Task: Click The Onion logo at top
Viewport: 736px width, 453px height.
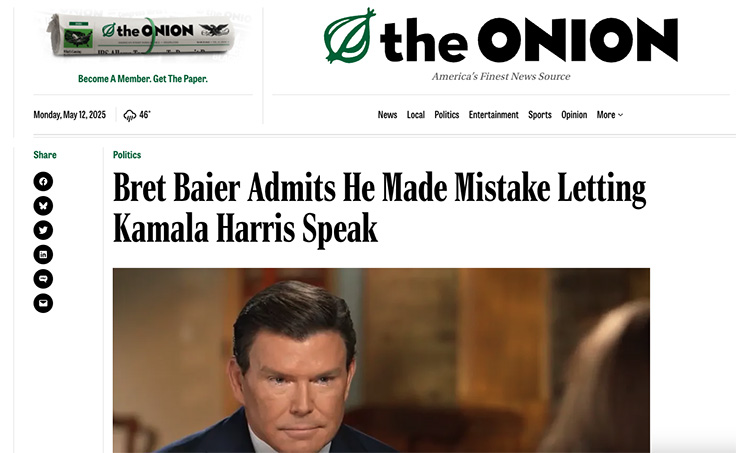Action: [501, 39]
